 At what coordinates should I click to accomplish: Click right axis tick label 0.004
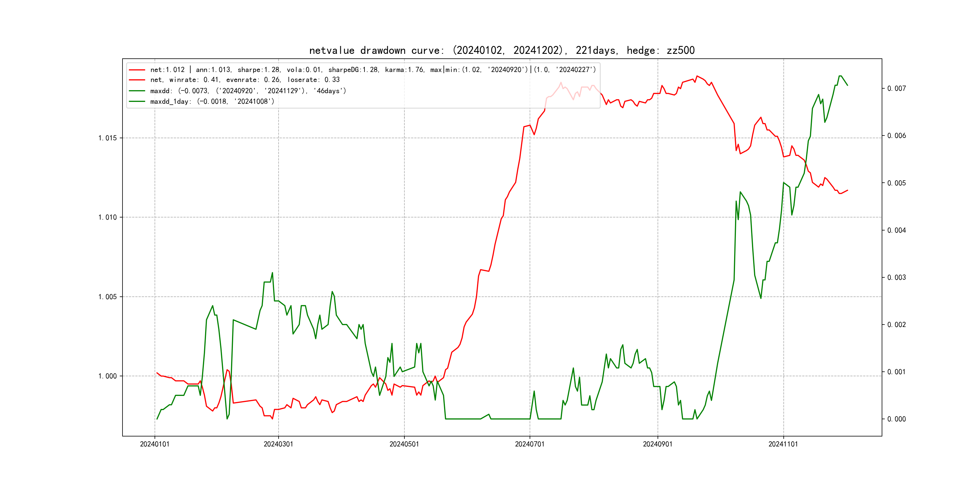click(896, 230)
